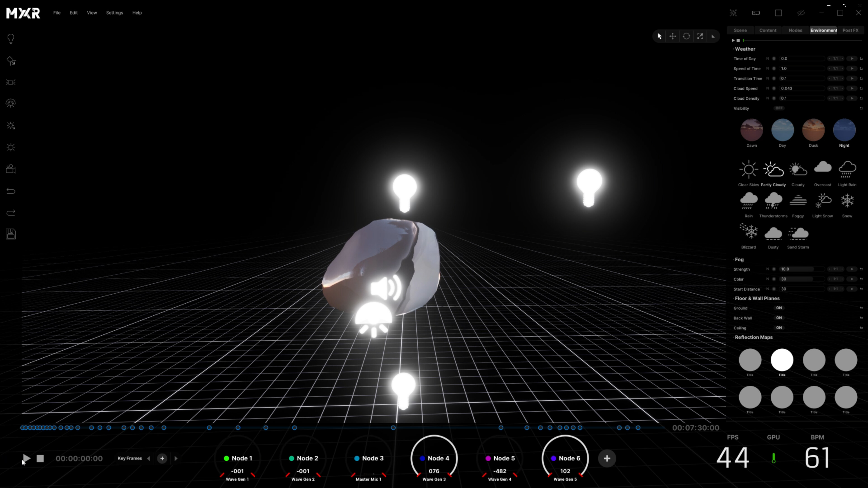Select the Move transform tool
Viewport: 868px width, 488px height.
(673, 36)
